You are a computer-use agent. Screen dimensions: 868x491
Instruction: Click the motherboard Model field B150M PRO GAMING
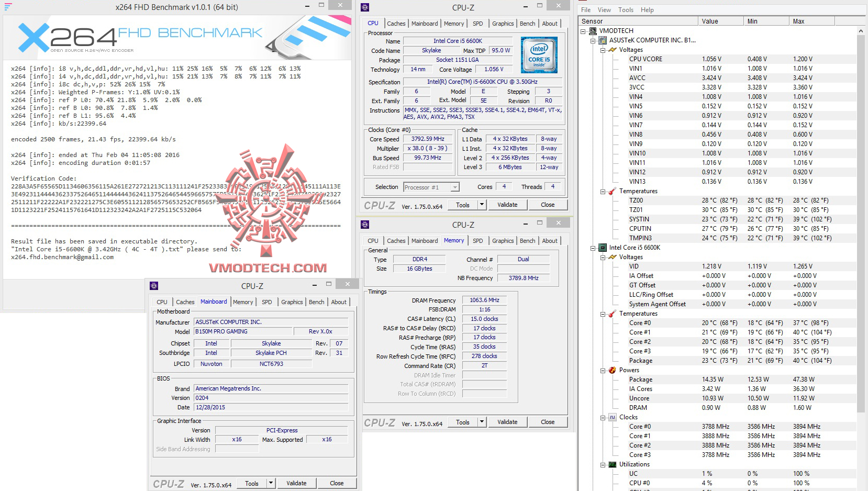243,331
